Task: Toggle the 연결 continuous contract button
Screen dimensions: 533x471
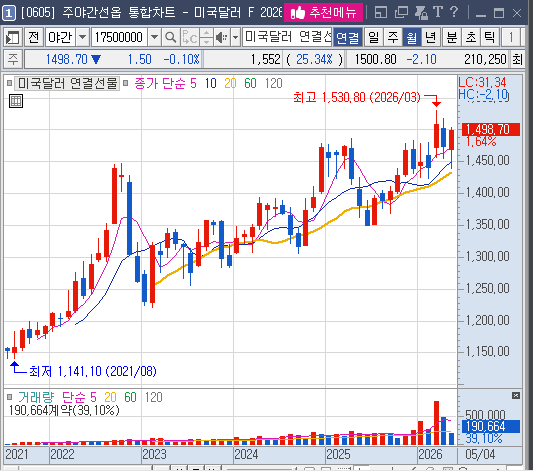Action: pyautogui.click(x=347, y=37)
